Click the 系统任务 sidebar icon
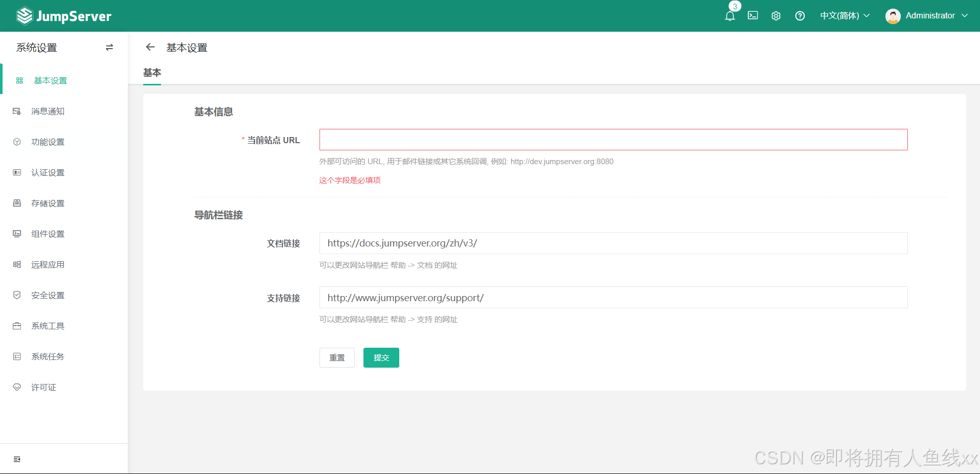This screenshot has width=980, height=474. [17, 356]
